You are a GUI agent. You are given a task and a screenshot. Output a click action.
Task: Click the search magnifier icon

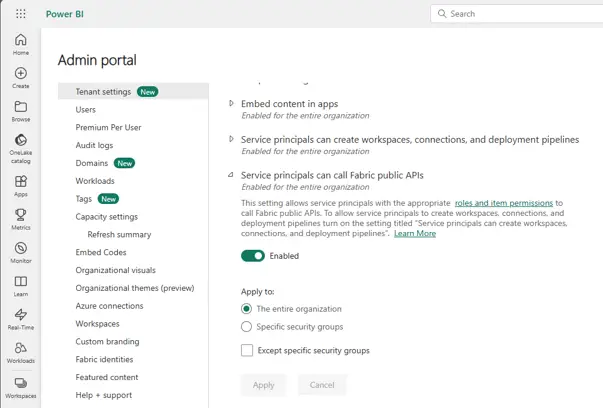(x=442, y=14)
